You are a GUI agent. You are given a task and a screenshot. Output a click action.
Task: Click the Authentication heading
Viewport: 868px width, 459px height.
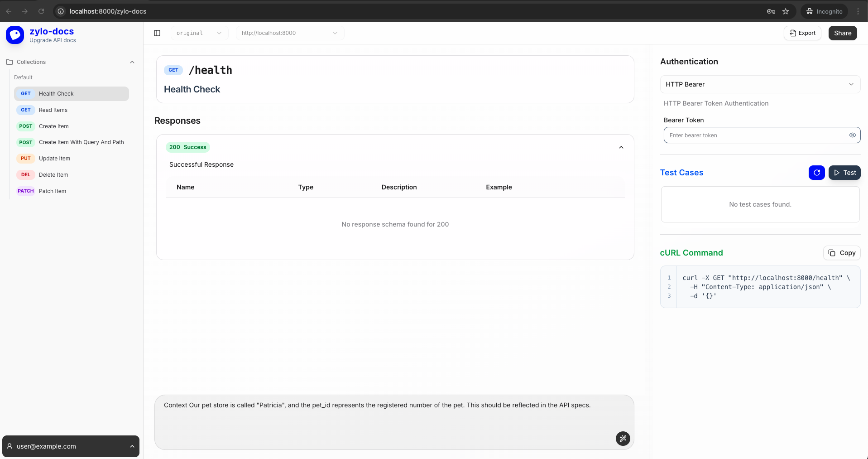tap(689, 62)
